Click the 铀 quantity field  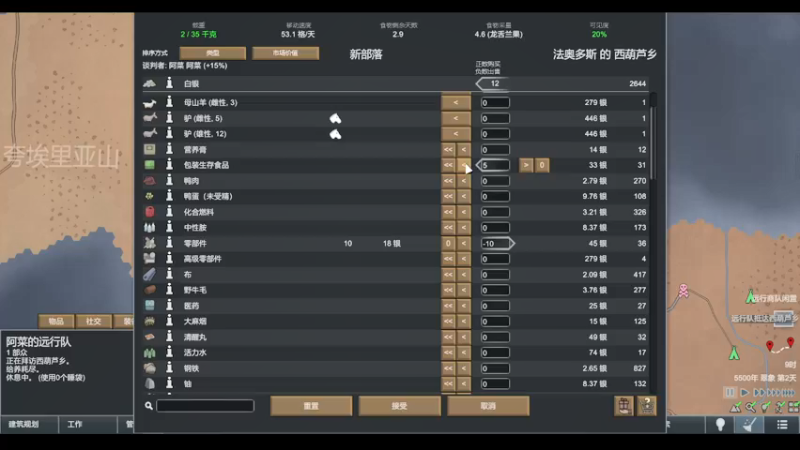click(x=494, y=384)
